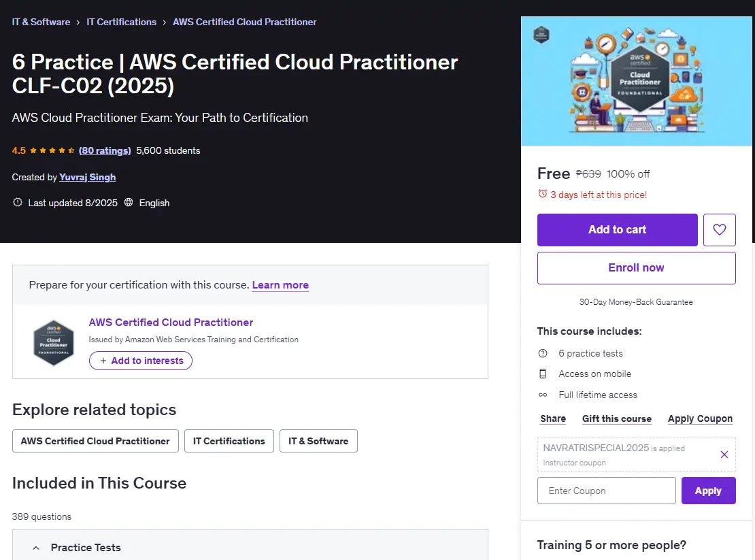Viewport: 755px width, 560px height.
Task: Remove the applied NAVRATRISPECIAL2025 coupon
Action: point(724,454)
